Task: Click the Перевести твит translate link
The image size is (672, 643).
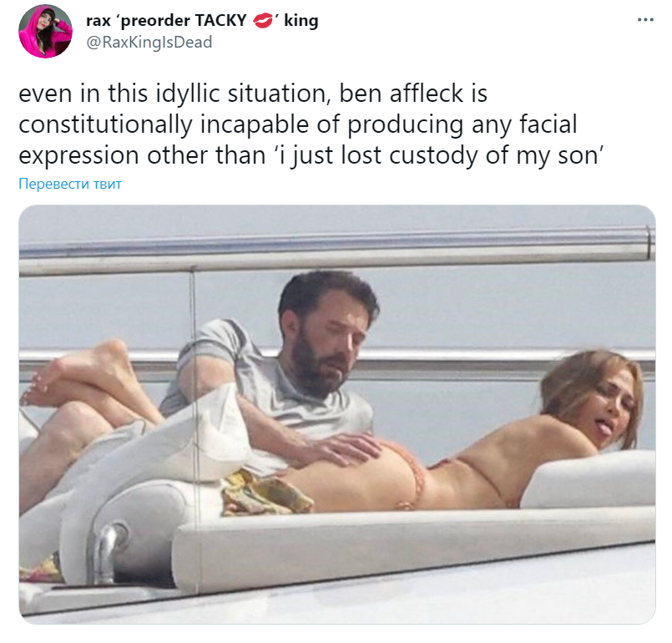Action: [x=70, y=184]
